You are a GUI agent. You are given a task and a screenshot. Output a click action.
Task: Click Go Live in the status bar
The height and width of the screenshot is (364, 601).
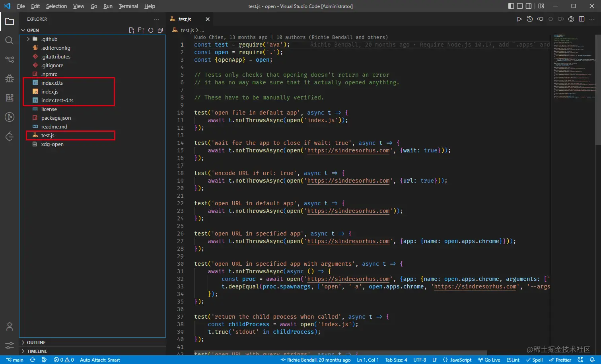coord(489,360)
